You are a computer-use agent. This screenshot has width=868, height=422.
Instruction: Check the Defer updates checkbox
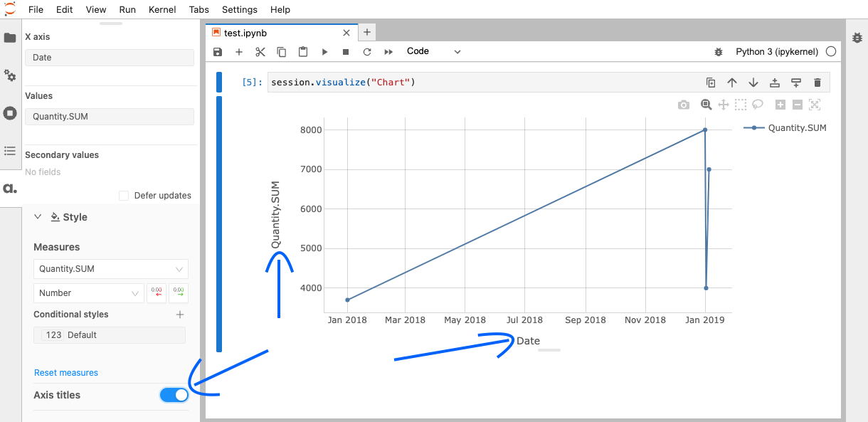124,196
